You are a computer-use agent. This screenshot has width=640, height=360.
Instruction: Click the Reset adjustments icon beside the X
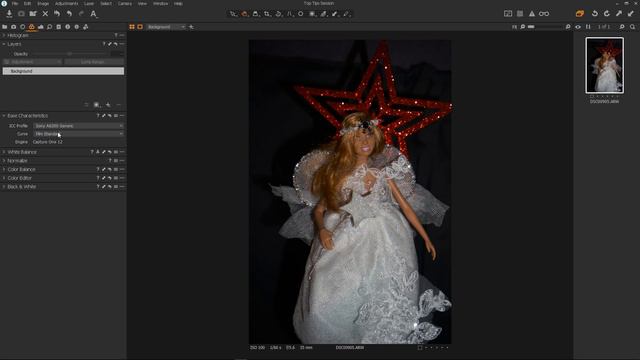[57, 14]
